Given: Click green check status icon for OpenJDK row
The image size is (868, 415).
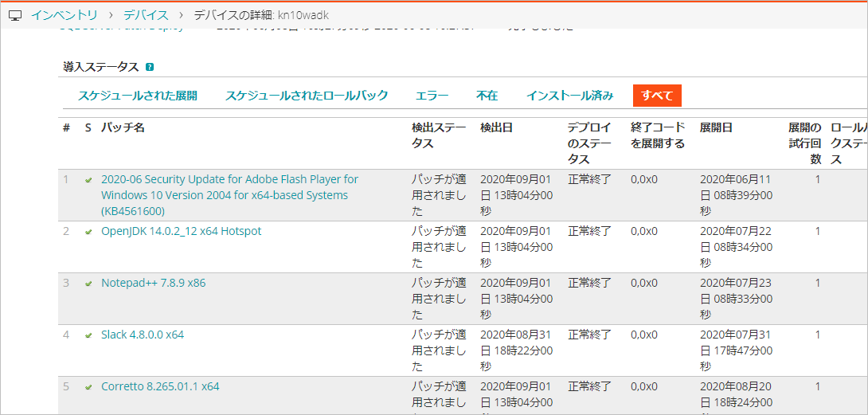Looking at the screenshot, I should point(88,232).
